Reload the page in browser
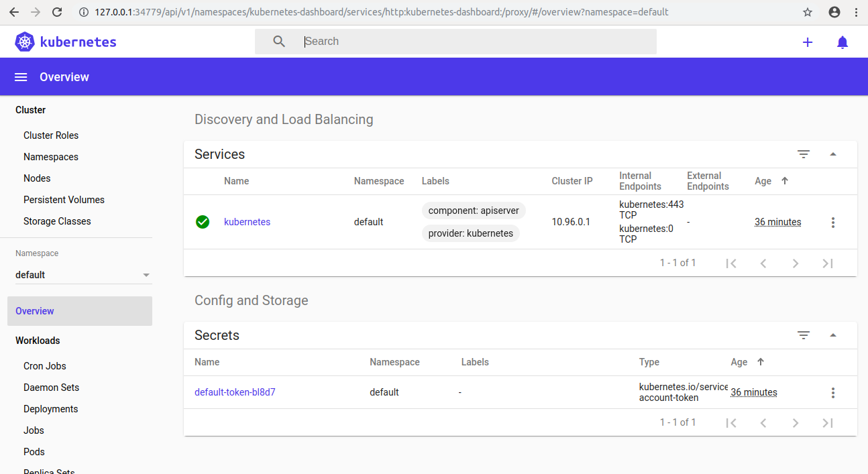This screenshot has height=474, width=868. point(57,12)
